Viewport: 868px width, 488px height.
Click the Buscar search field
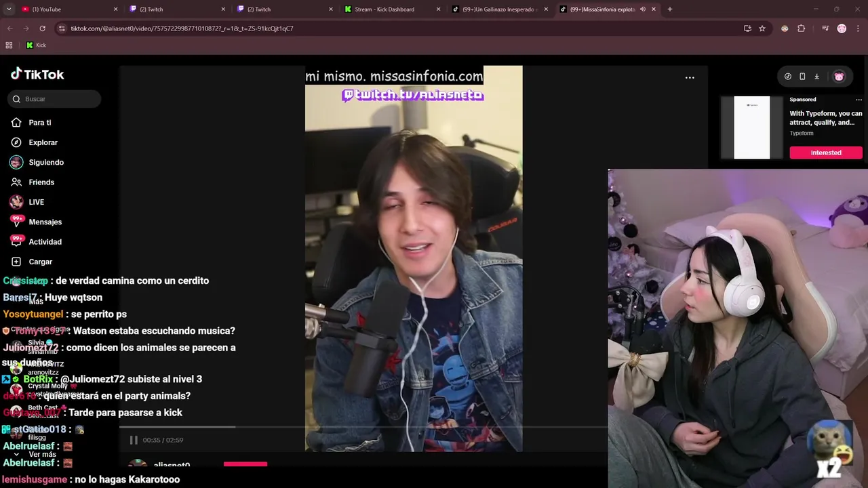coord(55,99)
